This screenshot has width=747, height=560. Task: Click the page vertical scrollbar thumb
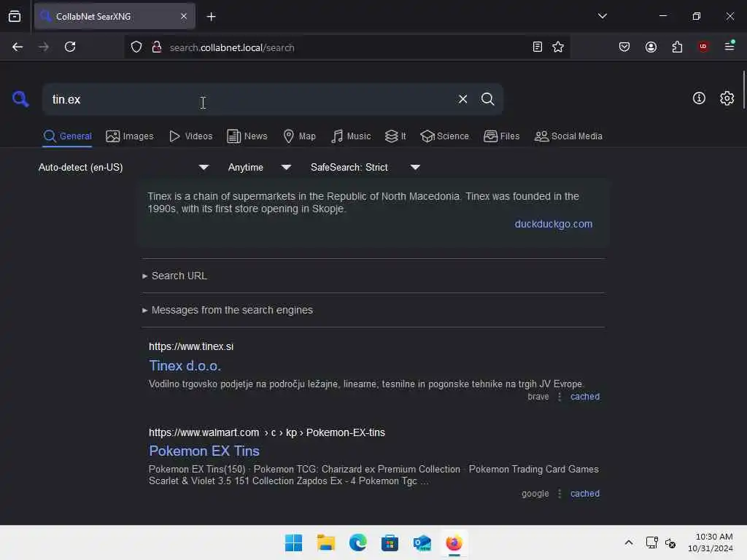[x=743, y=90]
